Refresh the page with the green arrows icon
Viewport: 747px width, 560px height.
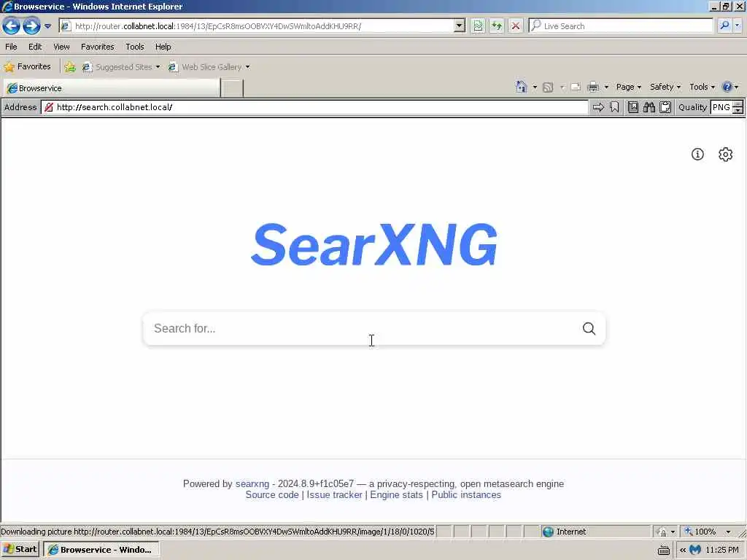coord(496,26)
